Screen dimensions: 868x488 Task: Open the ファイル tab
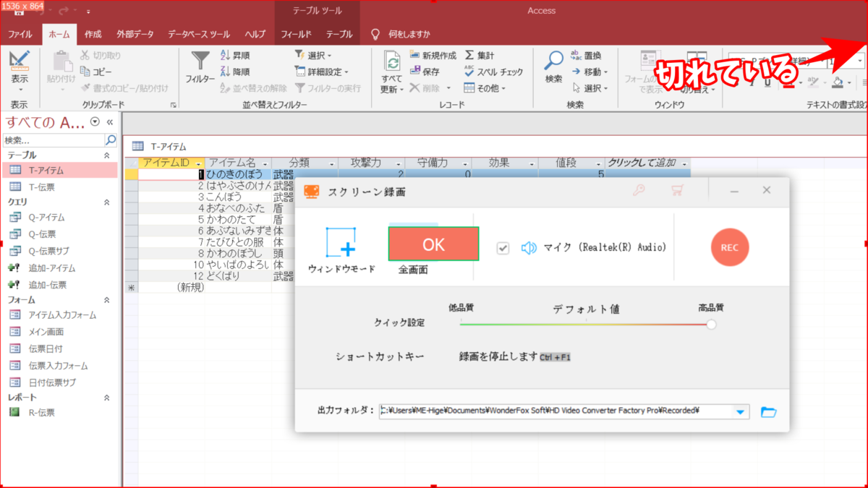coord(20,34)
